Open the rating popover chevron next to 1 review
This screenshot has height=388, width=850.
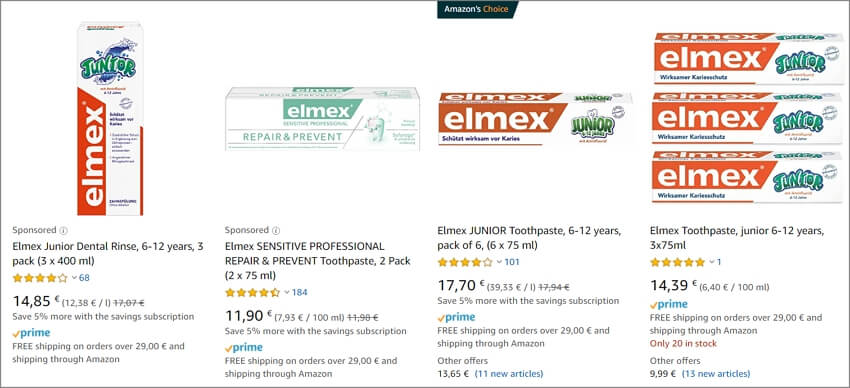712,262
